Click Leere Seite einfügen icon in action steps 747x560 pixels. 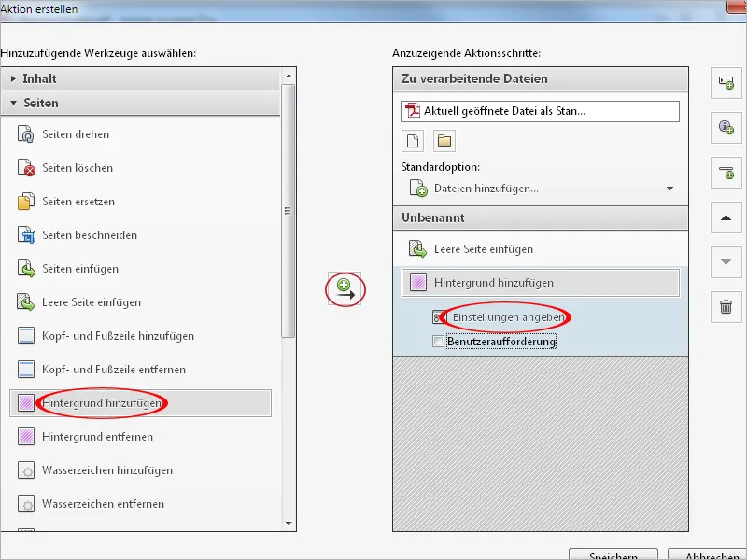point(417,249)
